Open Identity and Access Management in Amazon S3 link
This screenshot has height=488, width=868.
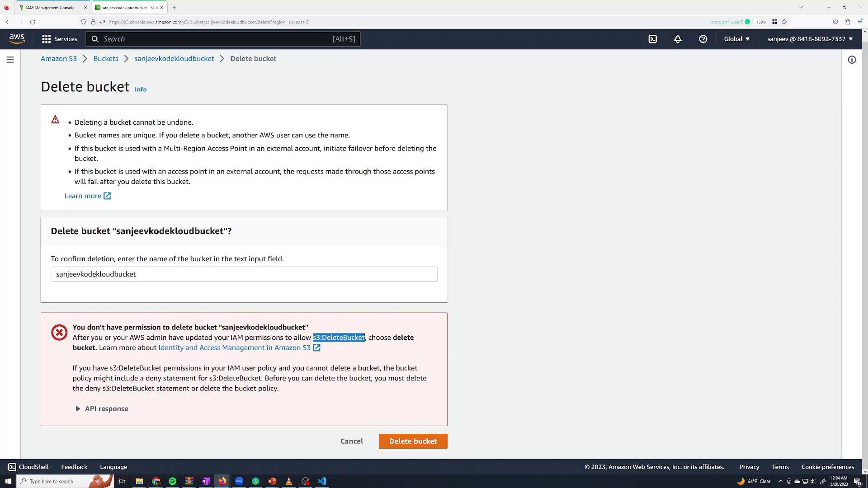tap(239, 347)
